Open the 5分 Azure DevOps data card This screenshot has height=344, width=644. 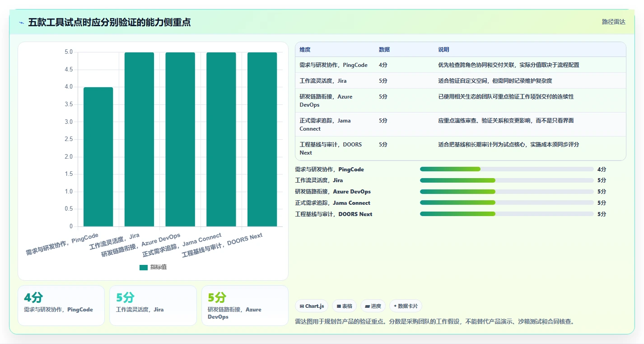[x=245, y=306]
